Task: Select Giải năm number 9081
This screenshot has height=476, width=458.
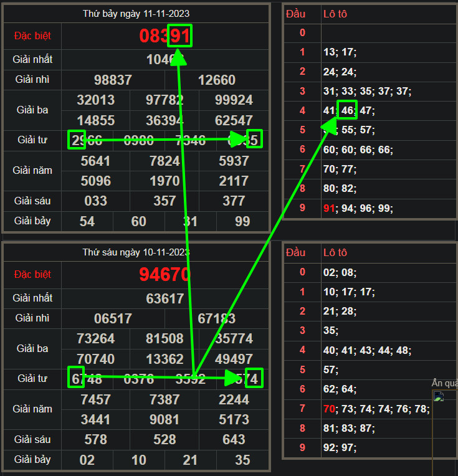Action: coord(165,419)
